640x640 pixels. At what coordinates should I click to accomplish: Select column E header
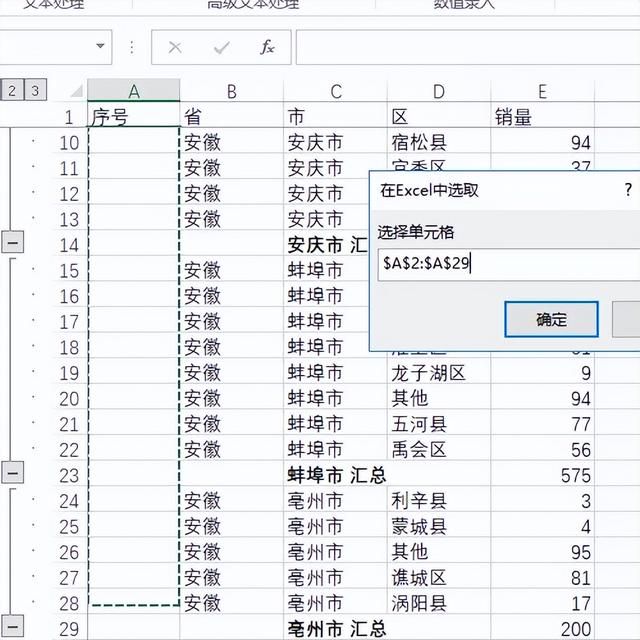542,91
